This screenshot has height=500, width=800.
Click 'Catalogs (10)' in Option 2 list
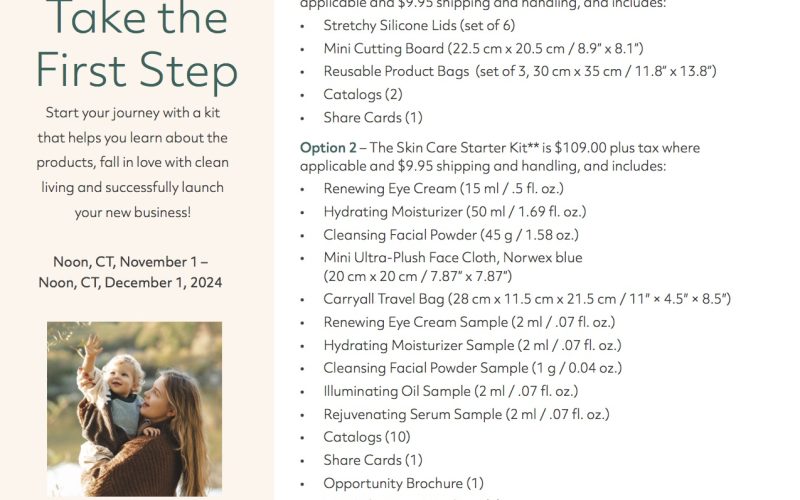pos(367,437)
